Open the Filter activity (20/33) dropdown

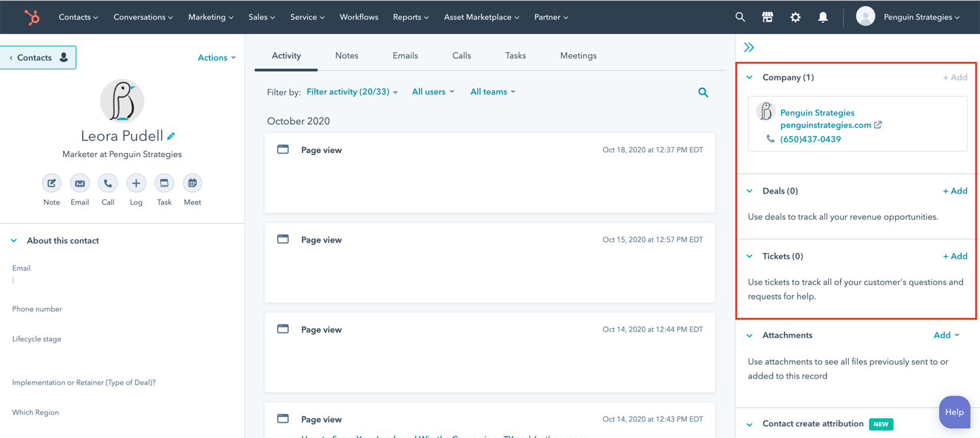(x=351, y=92)
